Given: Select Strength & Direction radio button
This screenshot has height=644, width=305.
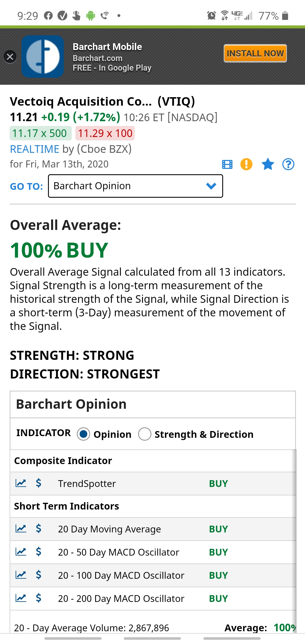Looking at the screenshot, I should point(145,434).
